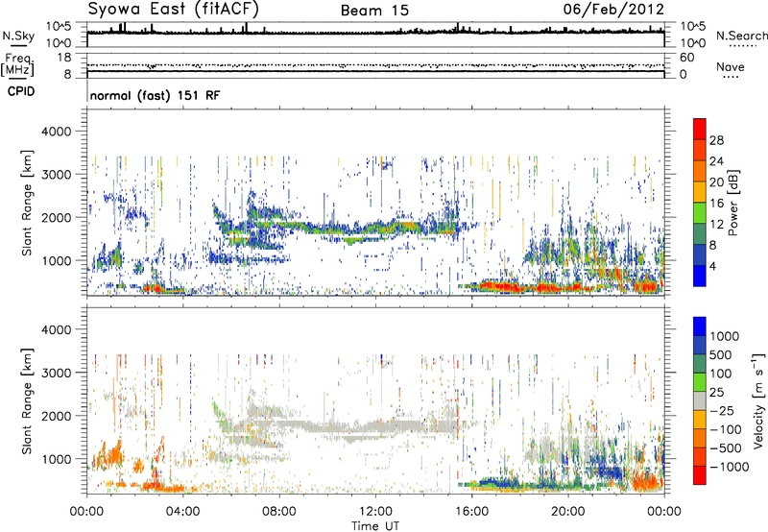Click the "-1000" value on the velocity color bar

(x=729, y=467)
